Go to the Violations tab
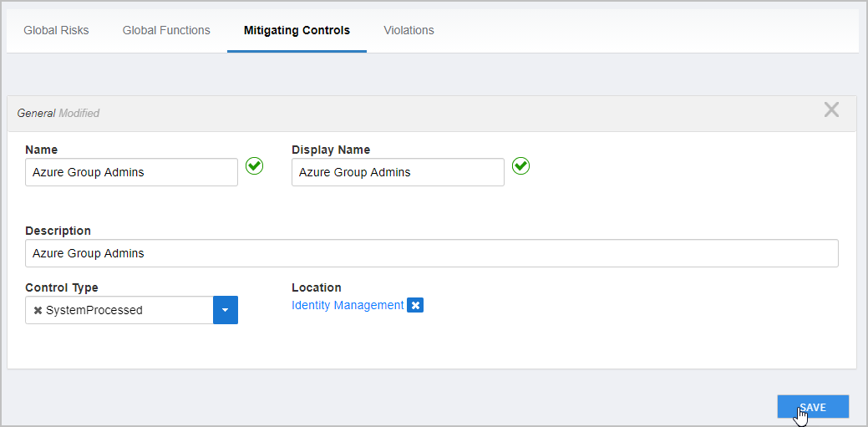This screenshot has width=868, height=427. tap(409, 30)
